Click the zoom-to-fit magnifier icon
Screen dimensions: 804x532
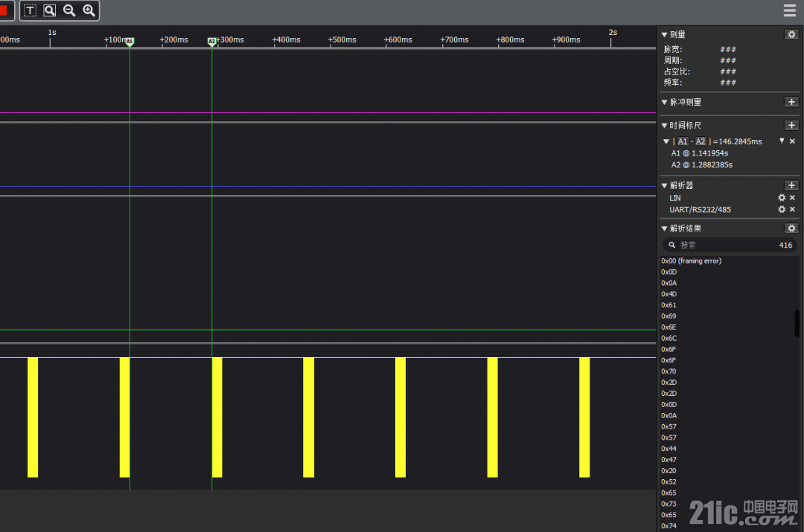[50, 10]
